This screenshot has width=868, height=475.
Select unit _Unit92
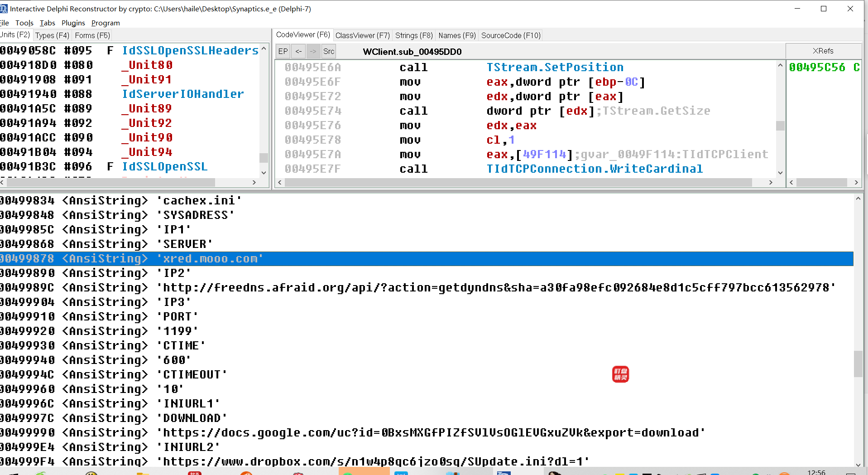(x=129, y=123)
